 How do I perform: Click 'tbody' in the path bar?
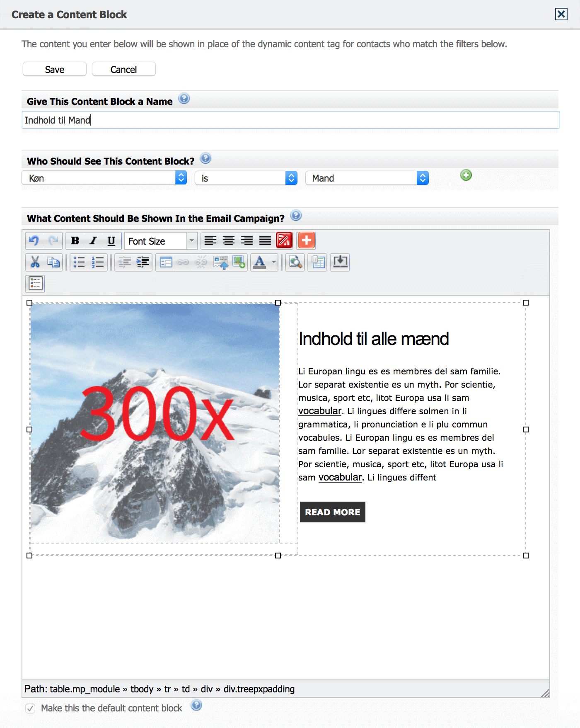click(x=142, y=689)
